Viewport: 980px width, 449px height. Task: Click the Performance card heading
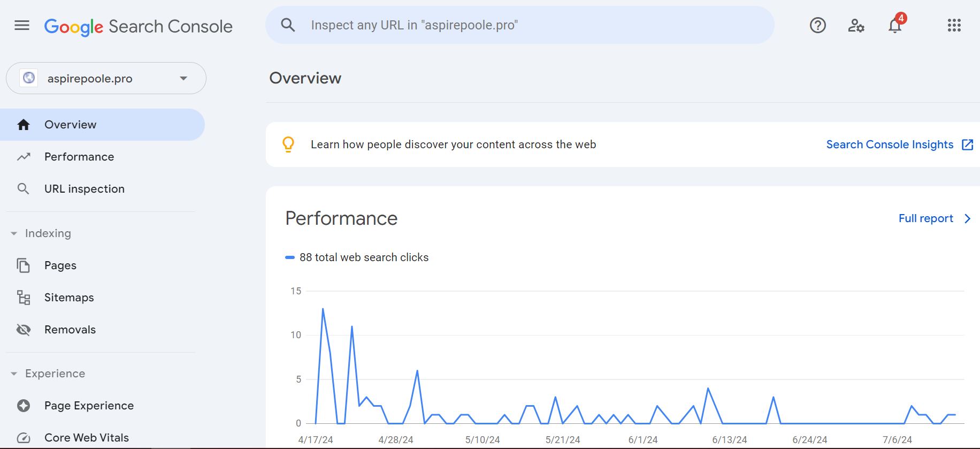click(341, 218)
